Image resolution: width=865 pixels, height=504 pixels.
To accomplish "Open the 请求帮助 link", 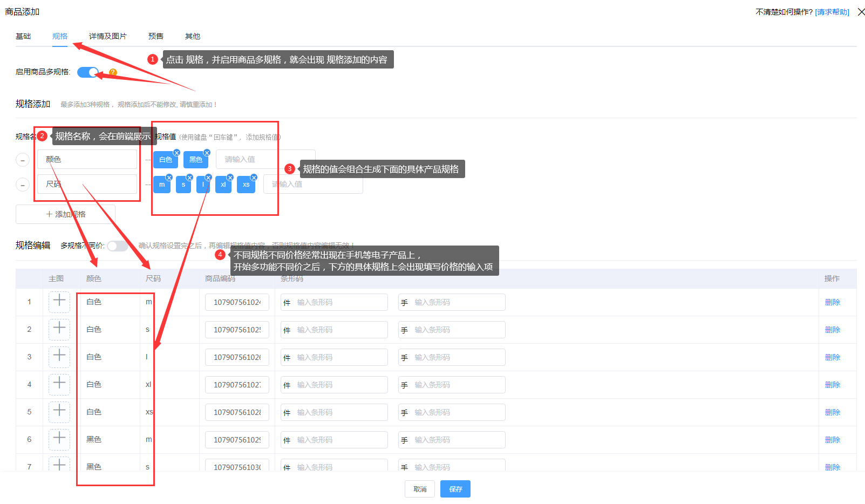I will tap(832, 12).
